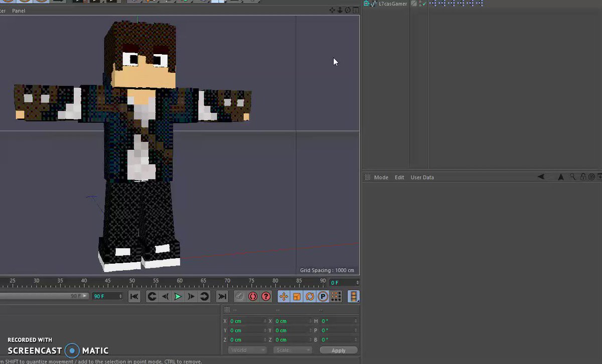Open keyframe selection question mark icon
This screenshot has height=364, width=602.
(x=266, y=296)
